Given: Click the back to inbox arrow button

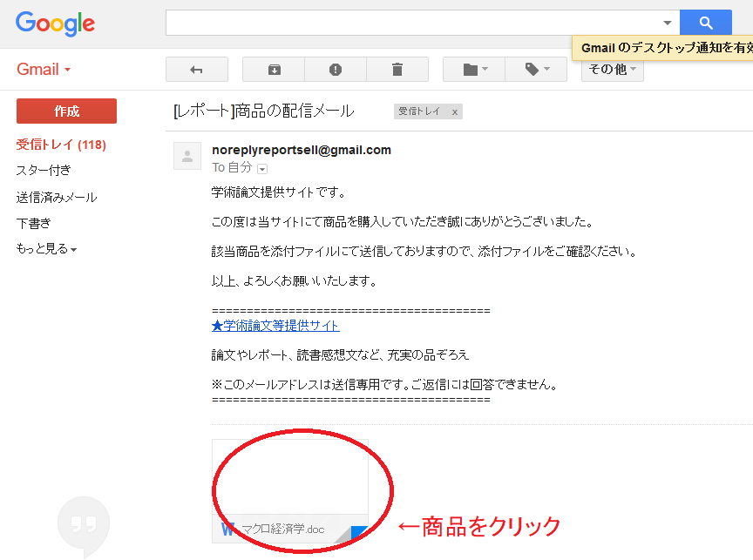Looking at the screenshot, I should pyautogui.click(x=197, y=70).
